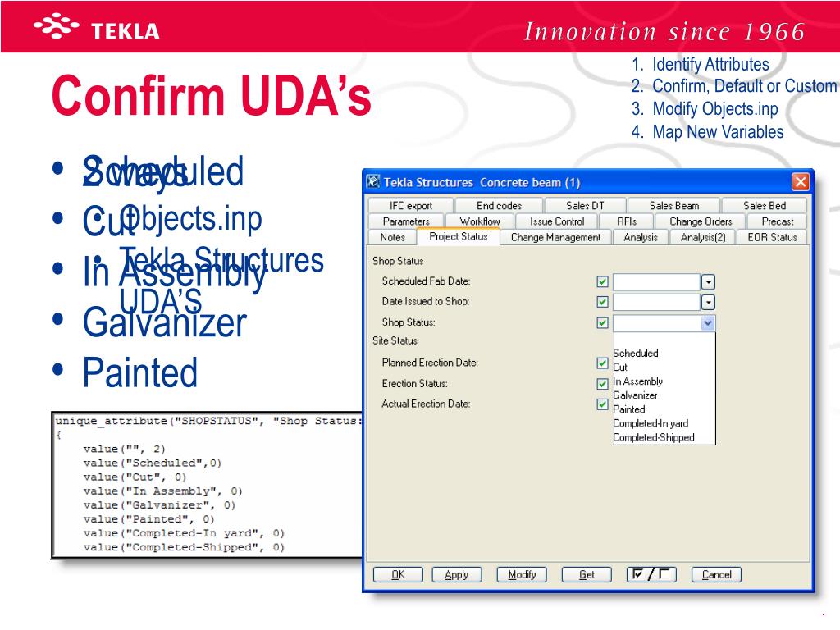Open the RFIs tab
This screenshot has width=840, height=630.
coord(626,221)
